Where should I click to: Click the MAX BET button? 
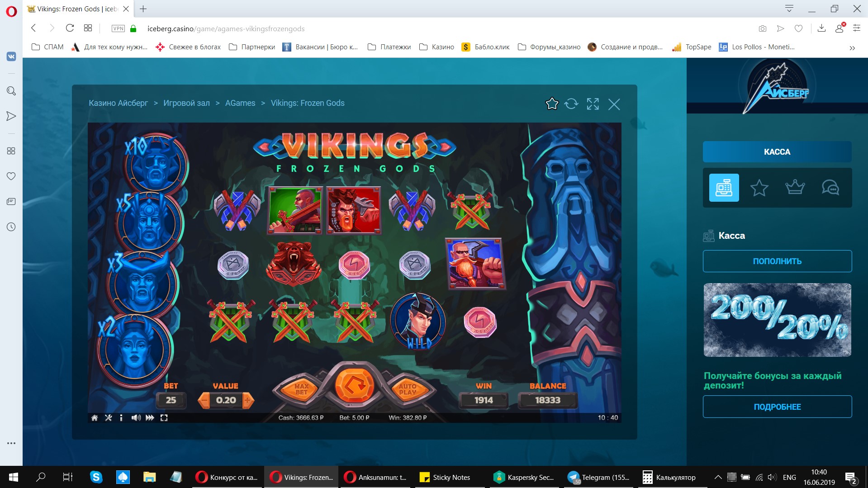tap(301, 389)
